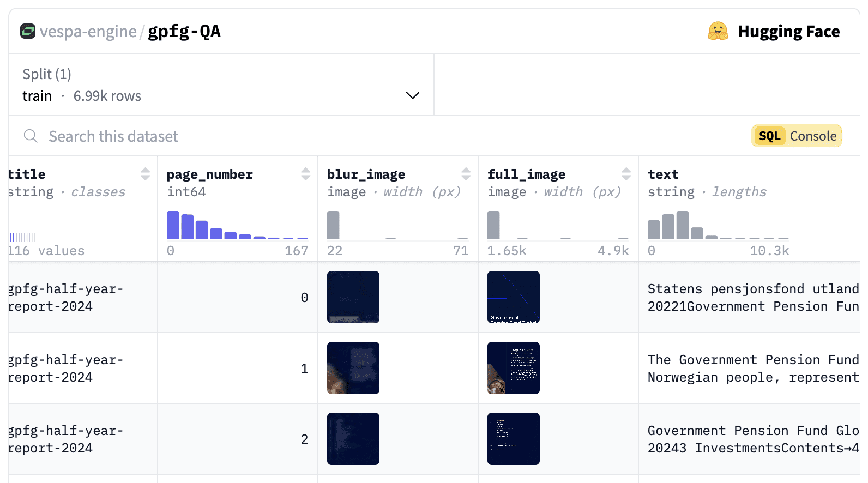Select the first page_number histogram bar

tap(173, 225)
